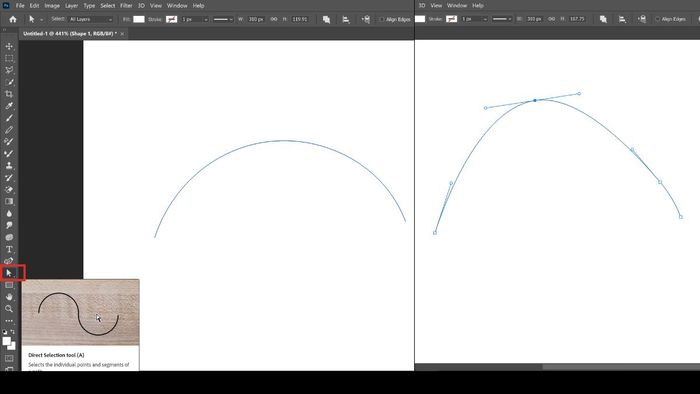
Task: Open the Select All Layers dropdown
Action: coord(91,19)
